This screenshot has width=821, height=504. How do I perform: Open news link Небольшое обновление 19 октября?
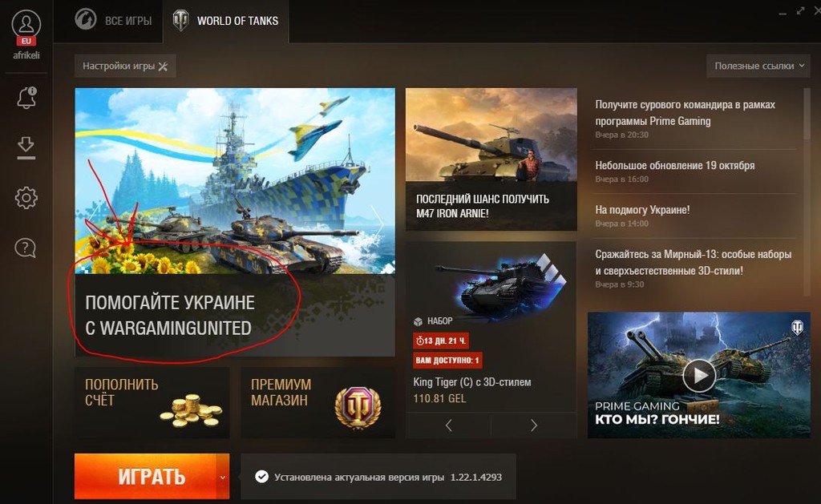point(675,165)
